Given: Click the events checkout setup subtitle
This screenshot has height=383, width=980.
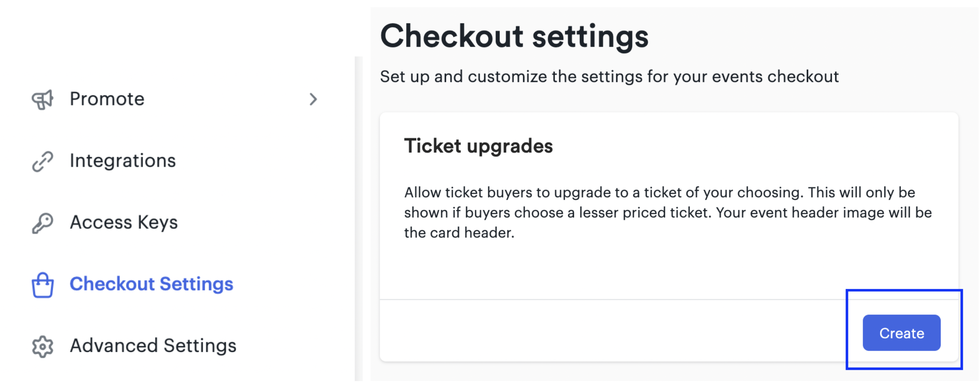Looking at the screenshot, I should coord(609,77).
